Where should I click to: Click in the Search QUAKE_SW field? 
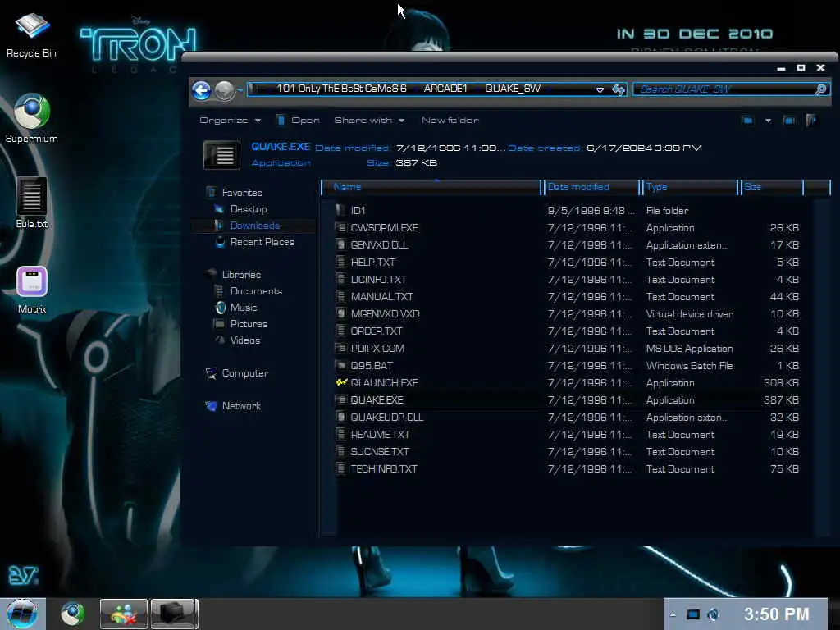[725, 89]
